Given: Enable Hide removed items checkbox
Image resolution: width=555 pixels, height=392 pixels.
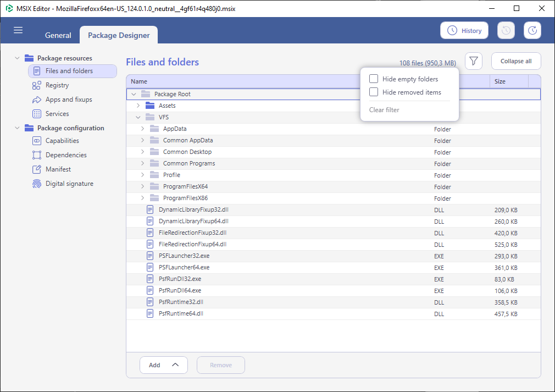Looking at the screenshot, I should (x=374, y=92).
